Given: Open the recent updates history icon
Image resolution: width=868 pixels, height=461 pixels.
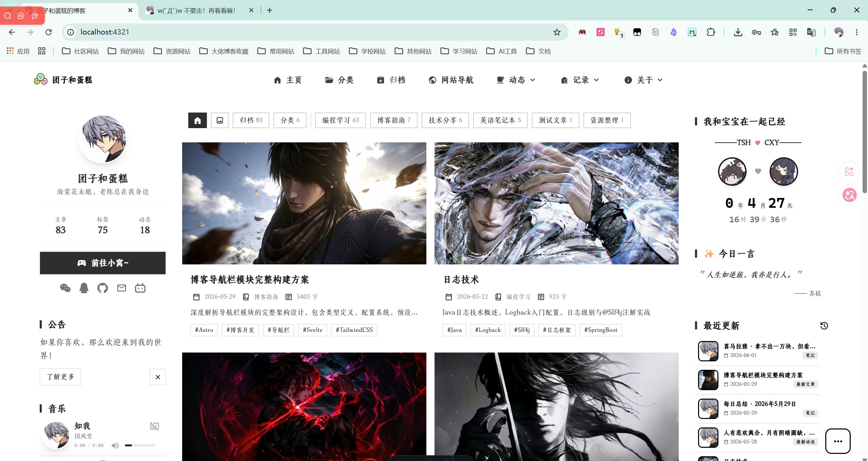Looking at the screenshot, I should (824, 326).
